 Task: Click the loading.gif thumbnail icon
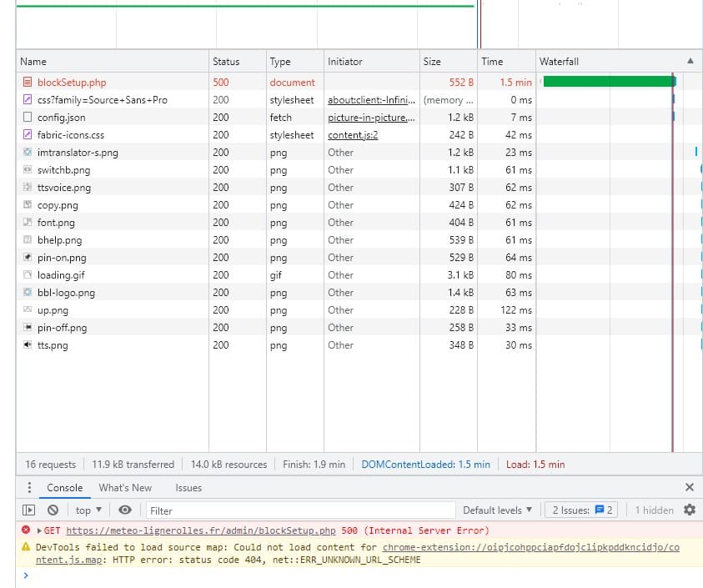pyautogui.click(x=28, y=274)
